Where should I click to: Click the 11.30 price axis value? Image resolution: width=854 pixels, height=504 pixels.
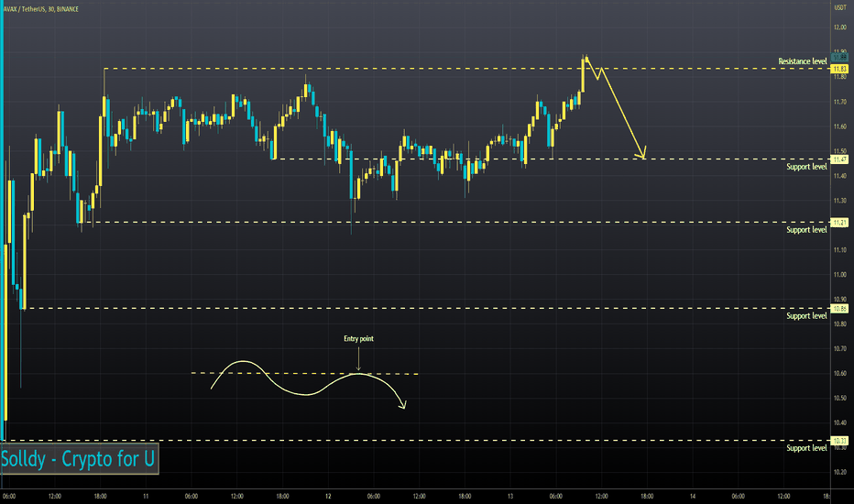coord(840,201)
